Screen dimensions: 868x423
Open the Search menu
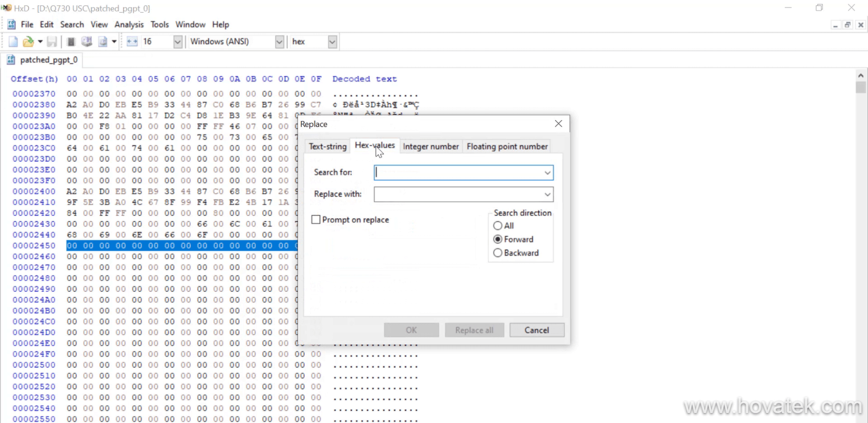click(x=72, y=24)
